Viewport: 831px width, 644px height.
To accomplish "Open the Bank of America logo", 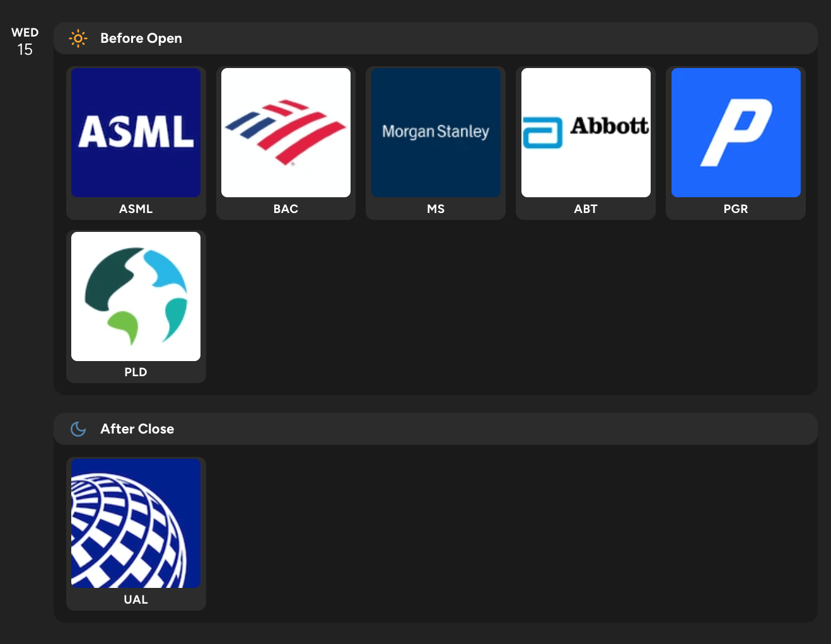I will click(x=286, y=132).
